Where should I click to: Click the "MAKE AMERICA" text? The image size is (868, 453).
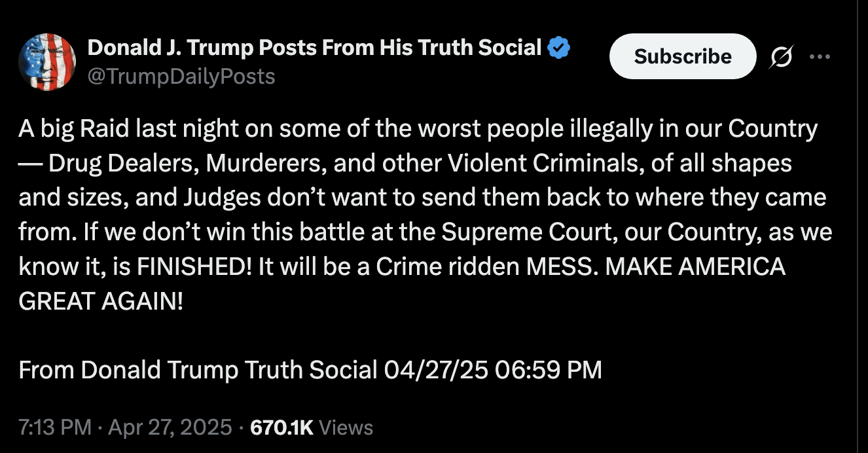coord(696,266)
